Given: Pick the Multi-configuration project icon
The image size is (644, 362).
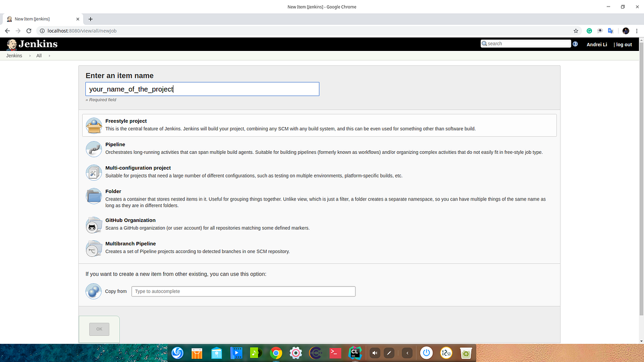Looking at the screenshot, I should (x=94, y=172).
